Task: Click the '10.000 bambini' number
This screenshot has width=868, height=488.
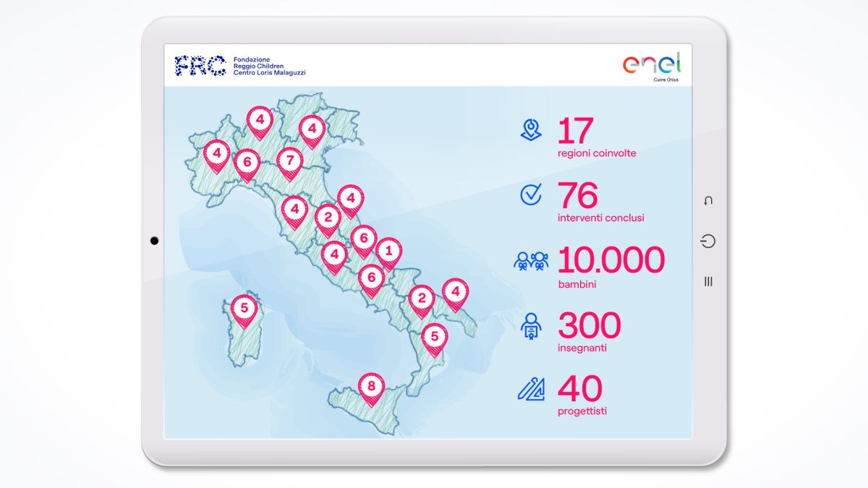Action: click(x=610, y=260)
